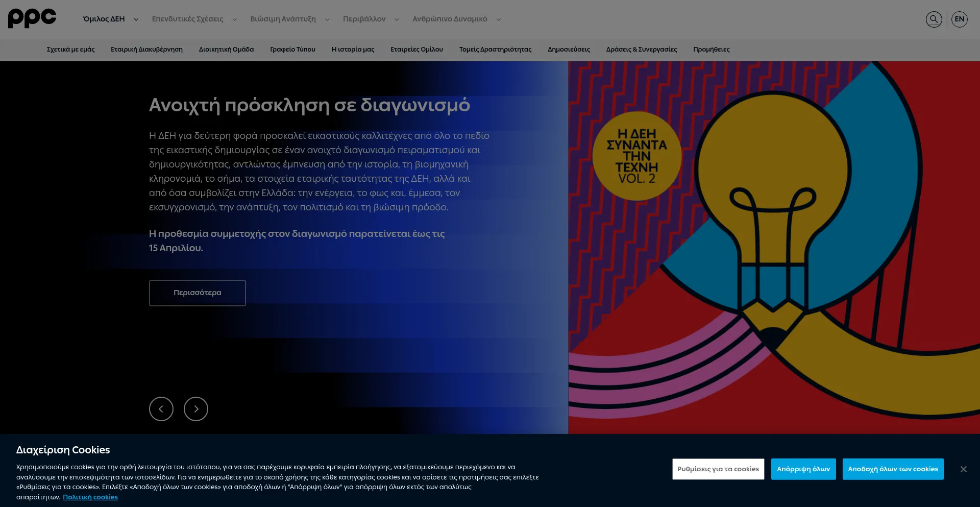
Task: Open Προμήθειες page
Action: 711,50
